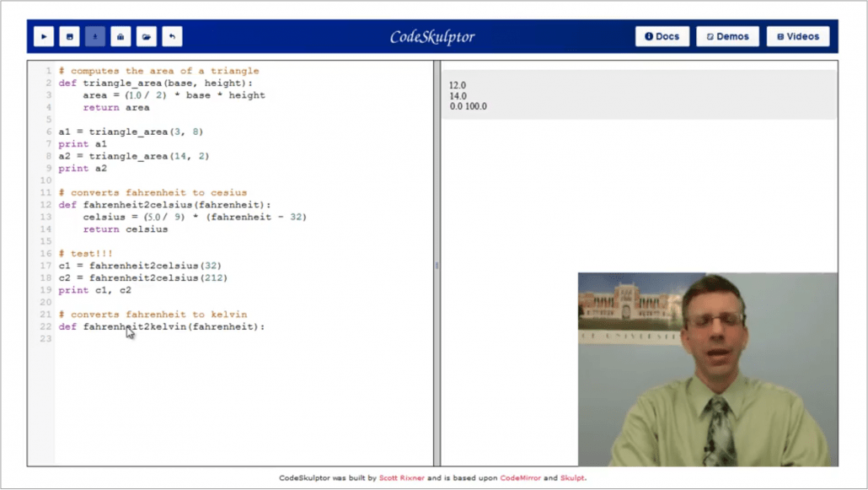Viewport: 868px width, 490px height.
Task: Open the CodeMirror link in footer
Action: pos(520,478)
